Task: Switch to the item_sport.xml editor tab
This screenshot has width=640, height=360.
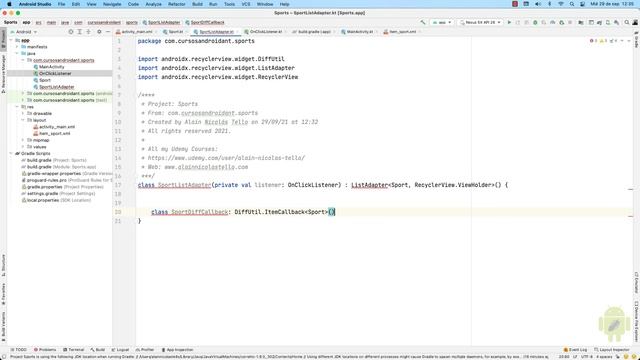Action: pyautogui.click(x=402, y=32)
